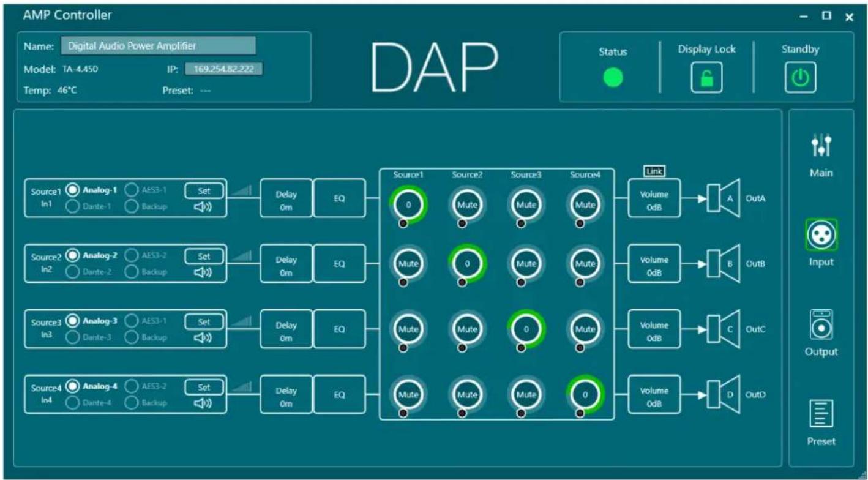Click the Temp: 46°C reading
This screenshot has width=868, height=480.
coord(50,90)
